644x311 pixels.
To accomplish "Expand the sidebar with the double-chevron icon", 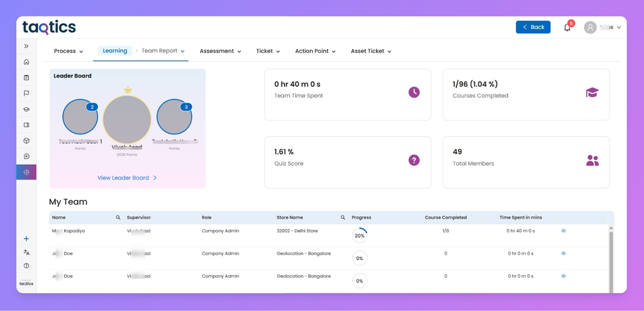I will [x=26, y=46].
